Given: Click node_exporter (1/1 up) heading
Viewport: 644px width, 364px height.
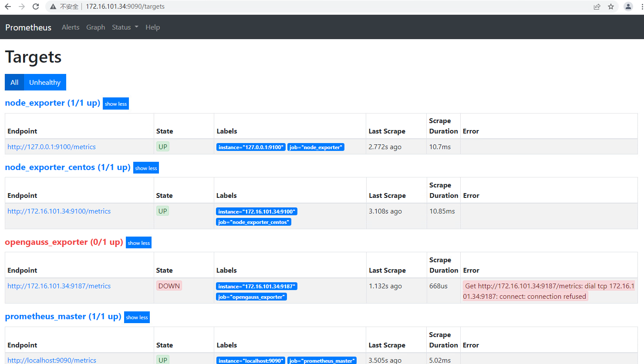Looking at the screenshot, I should (52, 103).
